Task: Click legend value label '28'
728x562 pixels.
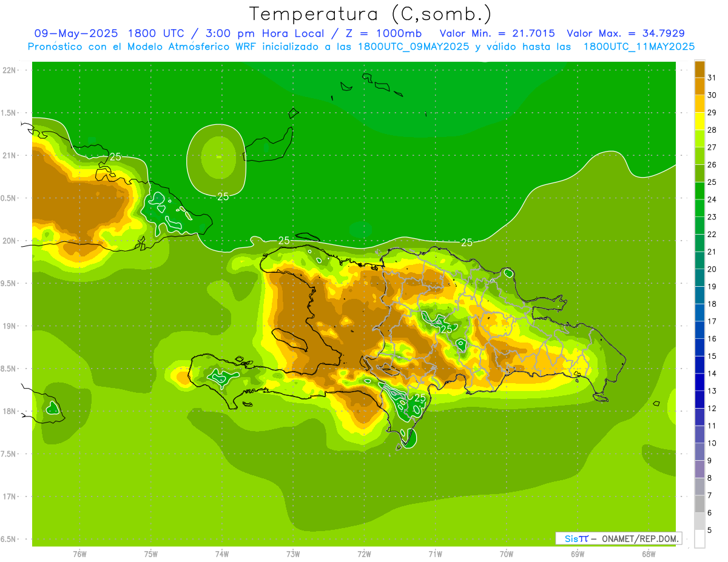Action: point(712,130)
